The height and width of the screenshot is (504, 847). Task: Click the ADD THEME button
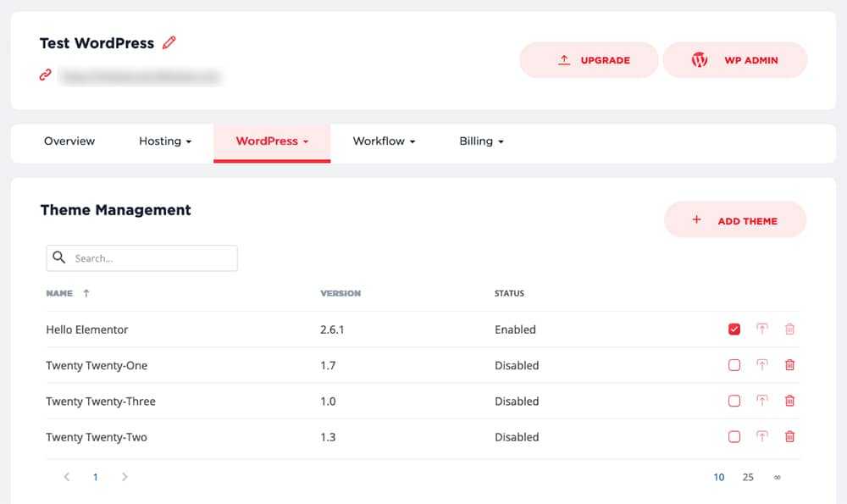coord(735,220)
